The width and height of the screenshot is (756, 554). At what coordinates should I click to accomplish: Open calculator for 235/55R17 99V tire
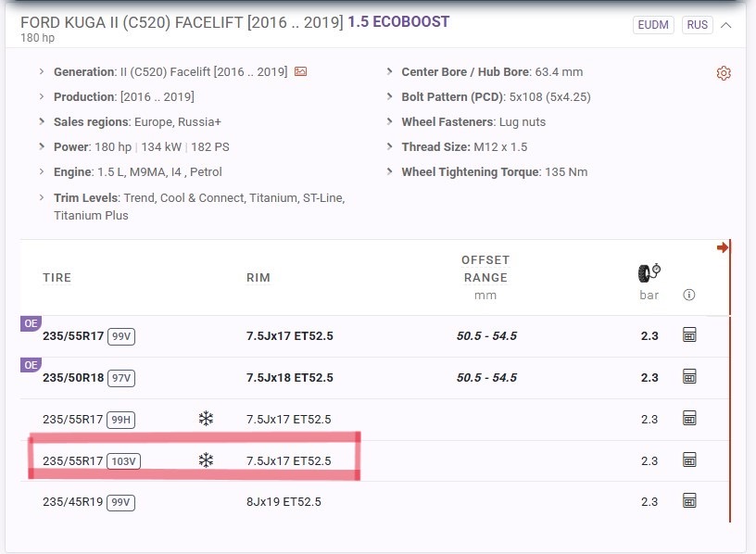tap(688, 335)
